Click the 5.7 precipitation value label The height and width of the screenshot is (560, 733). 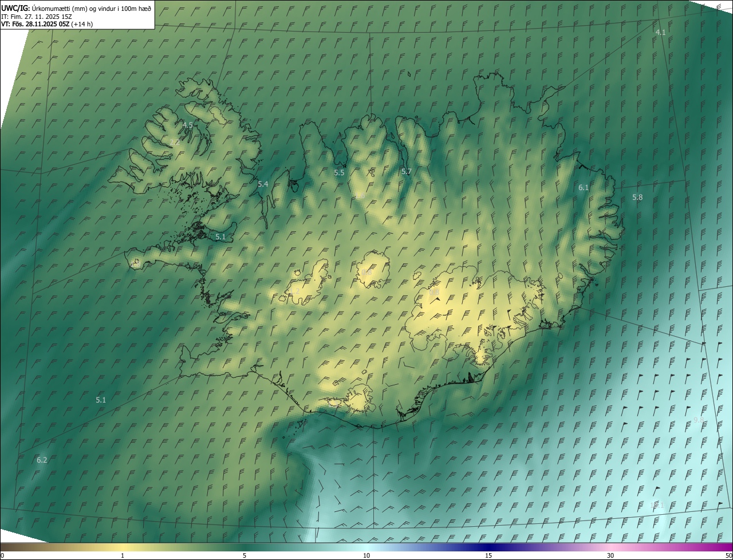pyautogui.click(x=406, y=172)
